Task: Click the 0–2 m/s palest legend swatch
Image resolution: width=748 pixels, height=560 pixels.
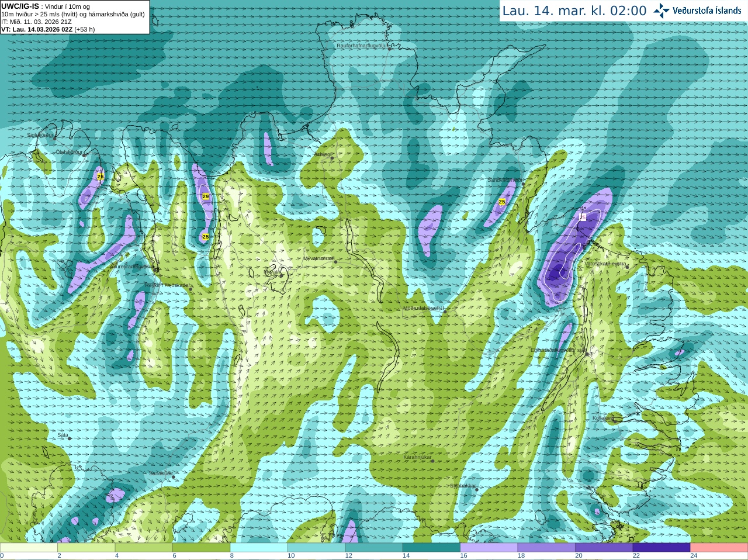Action: click(x=29, y=547)
